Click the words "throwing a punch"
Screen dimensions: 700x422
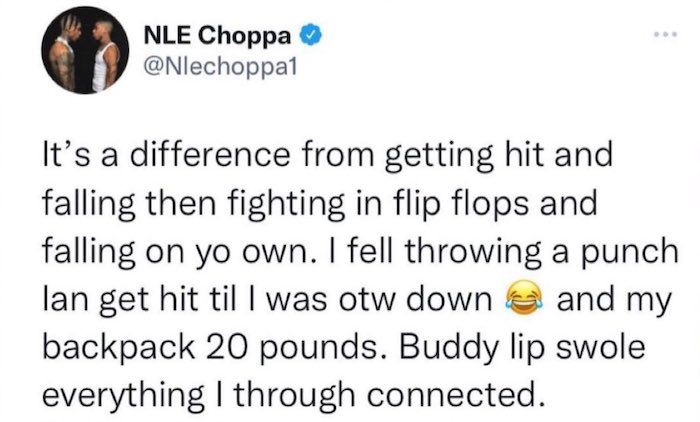(542, 252)
